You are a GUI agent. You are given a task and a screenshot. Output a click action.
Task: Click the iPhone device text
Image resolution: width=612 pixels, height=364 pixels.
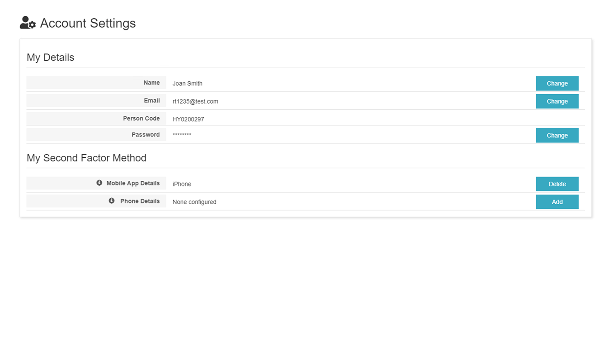(182, 184)
